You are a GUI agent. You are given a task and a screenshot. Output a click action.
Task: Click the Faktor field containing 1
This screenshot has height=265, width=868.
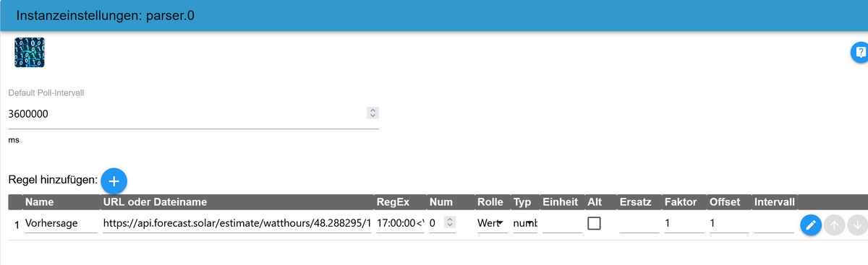pyautogui.click(x=684, y=225)
